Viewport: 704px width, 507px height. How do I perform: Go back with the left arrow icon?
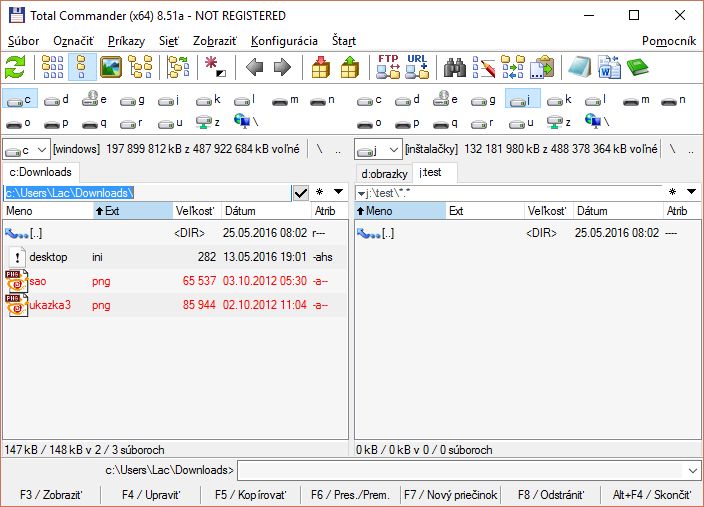tap(254, 67)
